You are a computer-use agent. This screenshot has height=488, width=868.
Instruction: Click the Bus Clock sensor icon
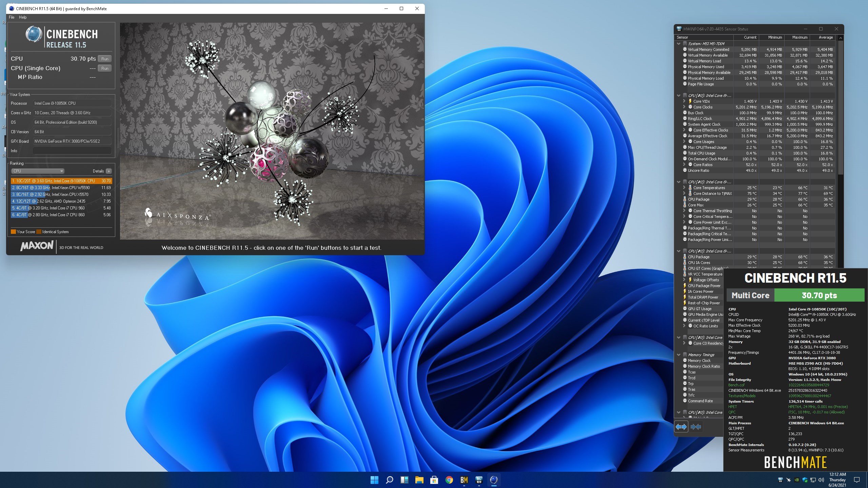[685, 113]
